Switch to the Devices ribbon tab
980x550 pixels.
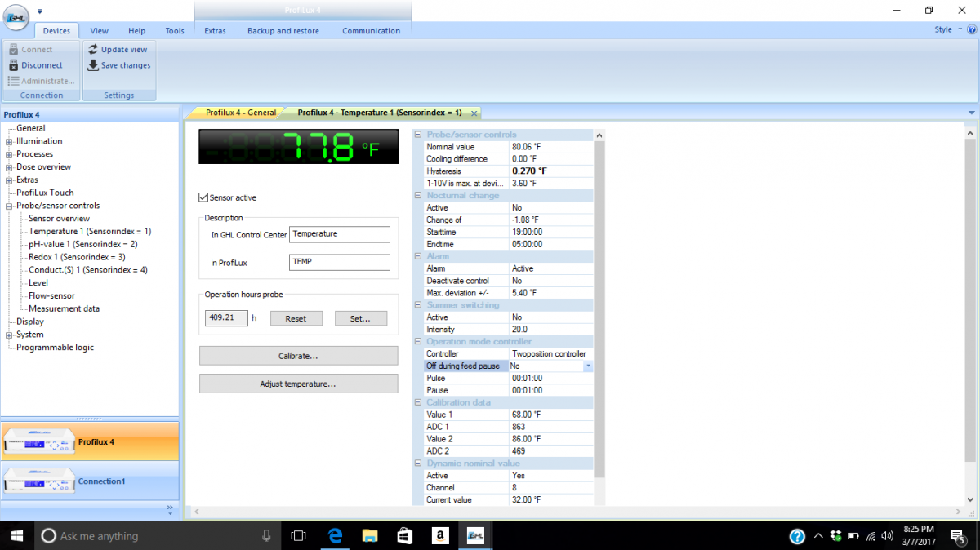coord(56,31)
